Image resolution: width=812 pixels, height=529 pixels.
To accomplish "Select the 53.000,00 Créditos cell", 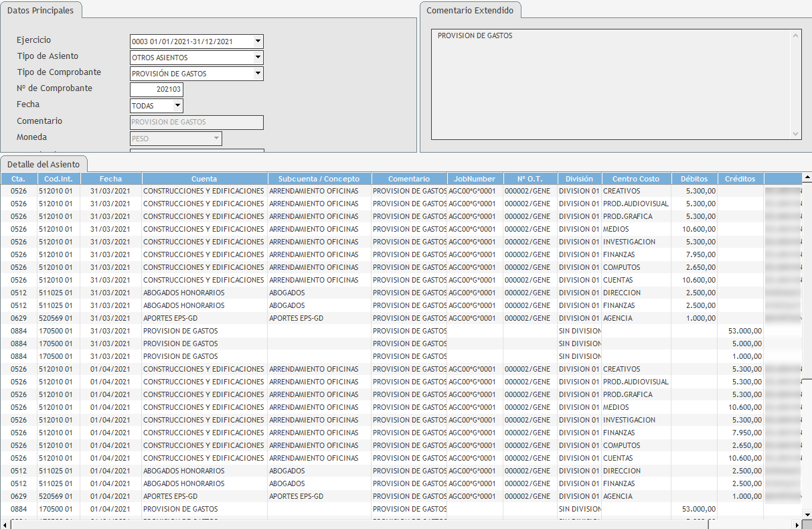I will [740, 331].
